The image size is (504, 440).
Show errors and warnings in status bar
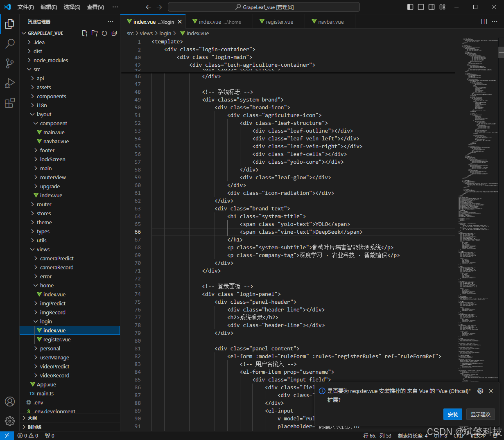coord(28,435)
